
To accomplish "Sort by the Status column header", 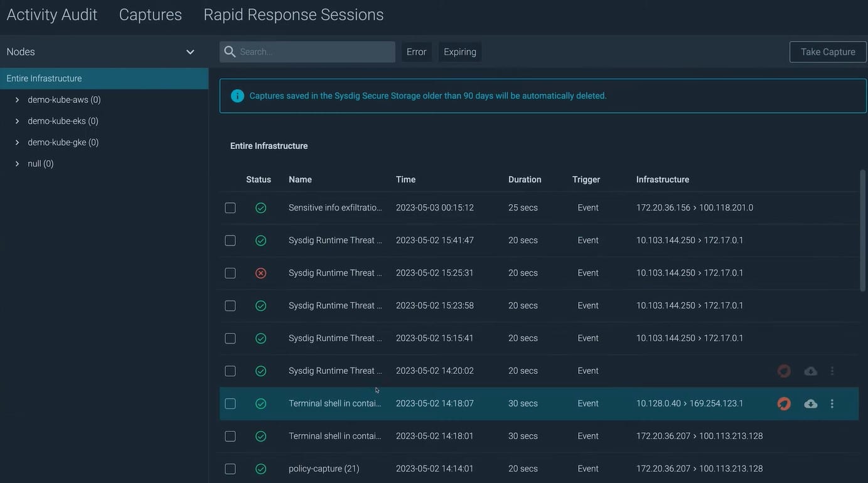I will point(259,180).
